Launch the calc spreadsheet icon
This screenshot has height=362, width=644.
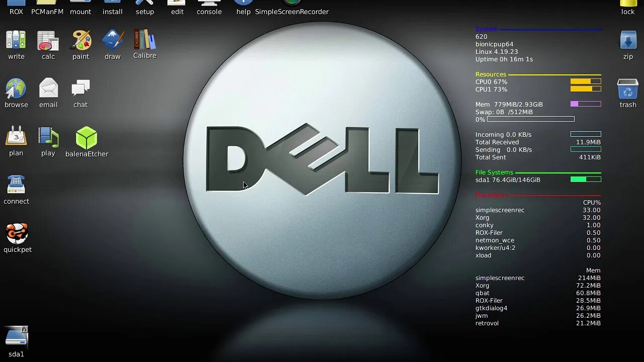coord(48,40)
